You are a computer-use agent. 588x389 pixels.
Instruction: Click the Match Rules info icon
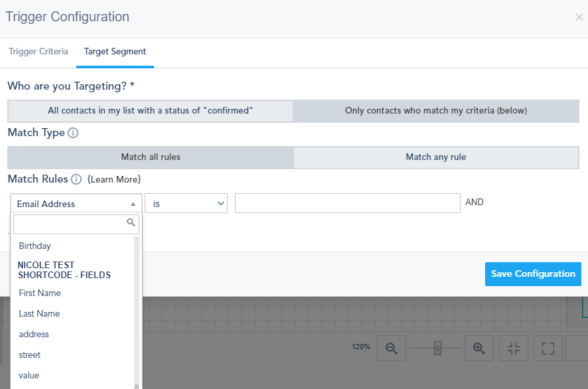[x=76, y=179]
